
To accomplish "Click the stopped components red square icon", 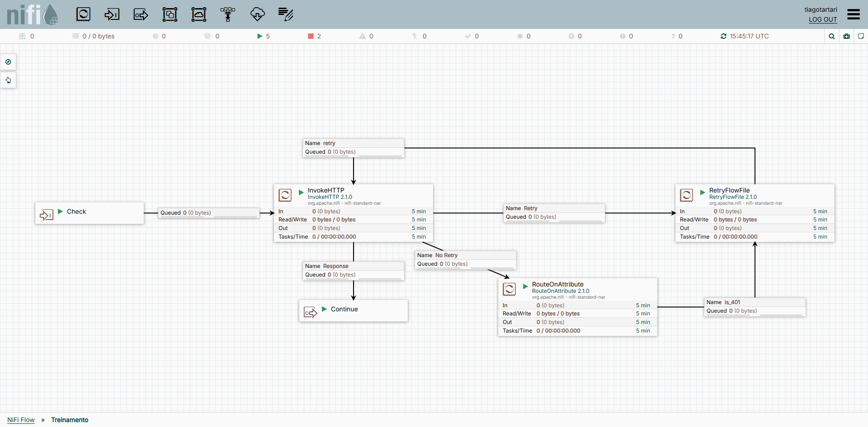I will [x=311, y=36].
